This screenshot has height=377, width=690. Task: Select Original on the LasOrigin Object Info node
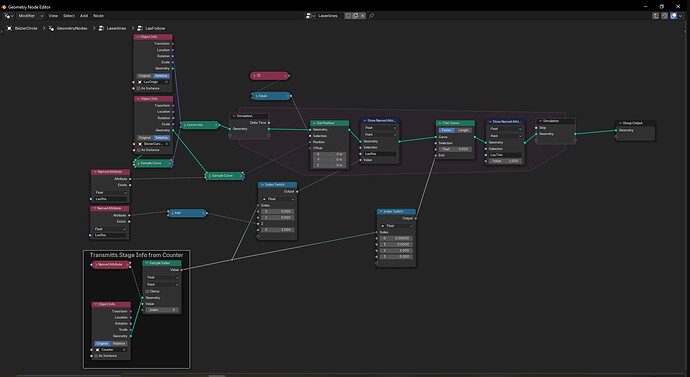coord(144,76)
